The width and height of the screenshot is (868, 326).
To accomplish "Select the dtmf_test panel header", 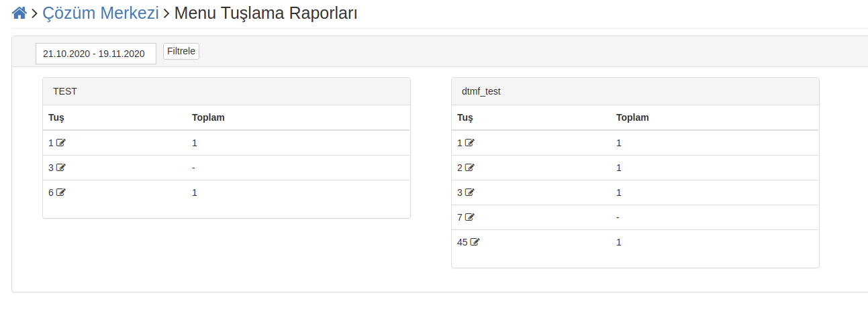I will [x=635, y=91].
